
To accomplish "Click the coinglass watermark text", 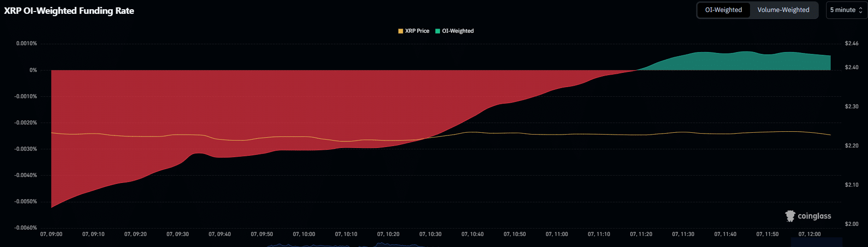I will pos(814,216).
